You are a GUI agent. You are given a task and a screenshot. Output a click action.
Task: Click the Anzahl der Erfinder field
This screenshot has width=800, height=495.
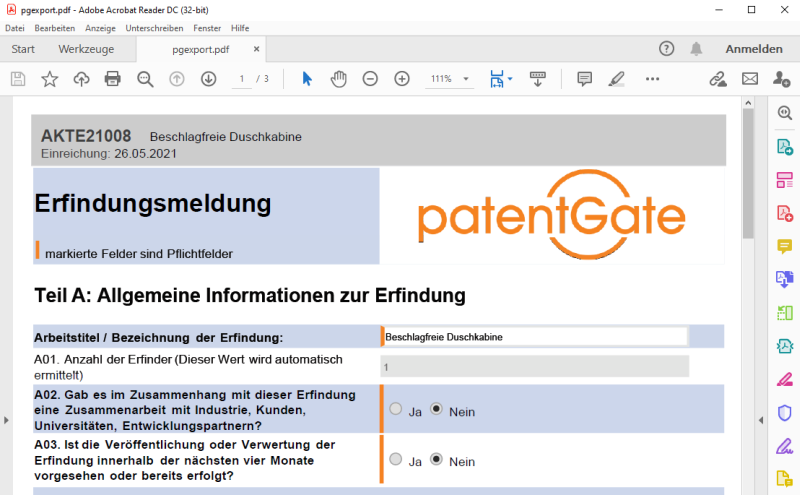tap(534, 367)
